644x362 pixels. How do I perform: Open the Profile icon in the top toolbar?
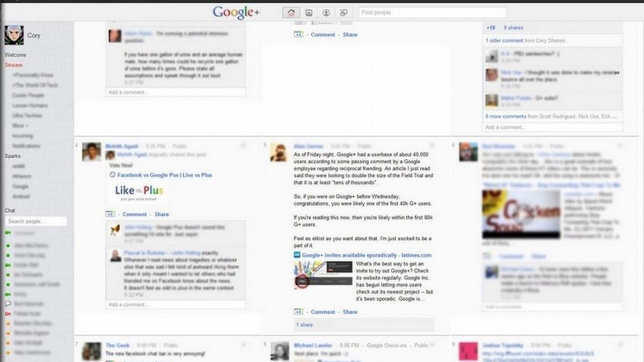(326, 12)
